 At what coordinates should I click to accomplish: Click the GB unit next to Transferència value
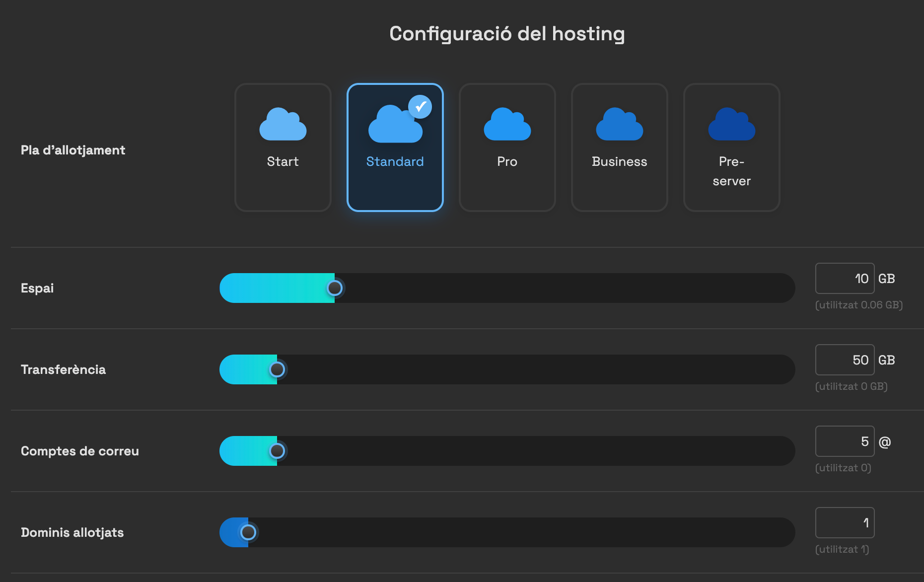click(887, 360)
